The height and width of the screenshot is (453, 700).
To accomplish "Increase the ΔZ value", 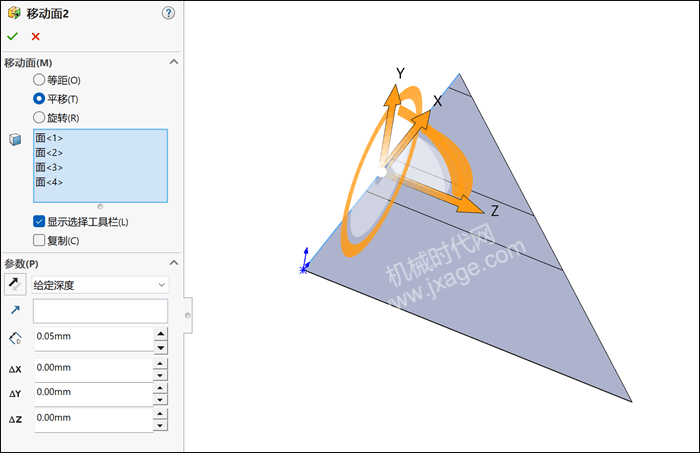I will point(160,414).
